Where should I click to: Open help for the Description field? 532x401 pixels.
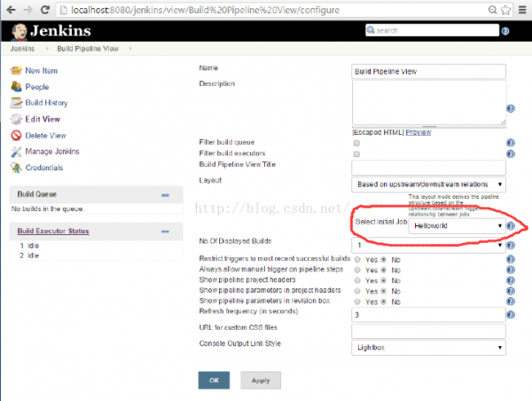[511, 108]
